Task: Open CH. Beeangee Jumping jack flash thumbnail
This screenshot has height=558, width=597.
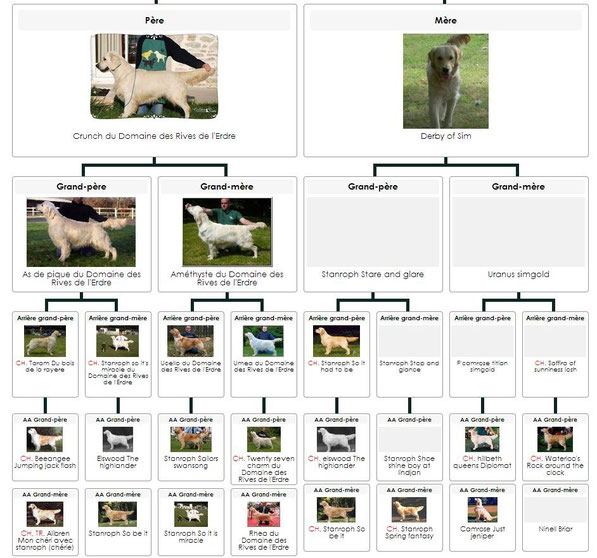Action: tap(45, 439)
